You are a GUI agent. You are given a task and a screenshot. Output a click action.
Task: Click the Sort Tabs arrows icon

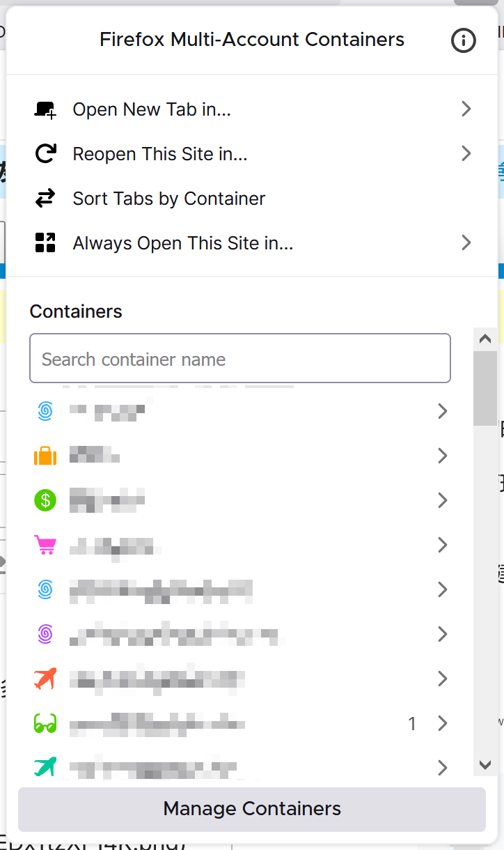point(45,199)
